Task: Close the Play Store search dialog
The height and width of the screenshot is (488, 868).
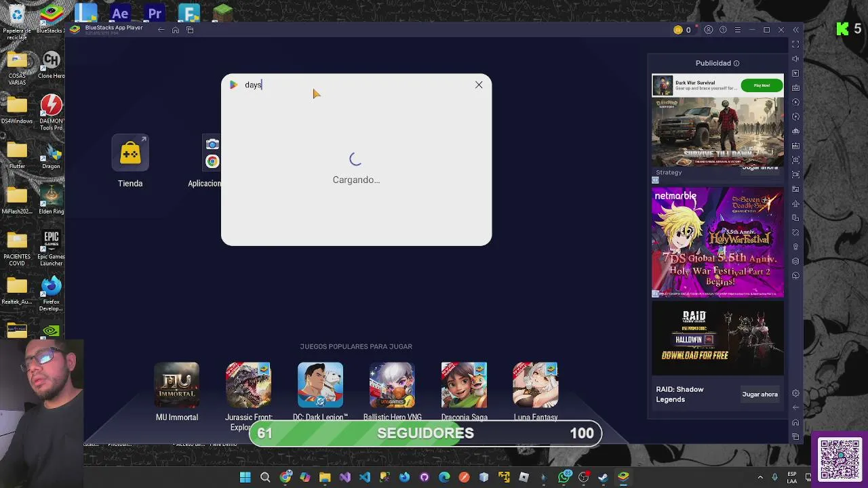Action: click(x=479, y=85)
